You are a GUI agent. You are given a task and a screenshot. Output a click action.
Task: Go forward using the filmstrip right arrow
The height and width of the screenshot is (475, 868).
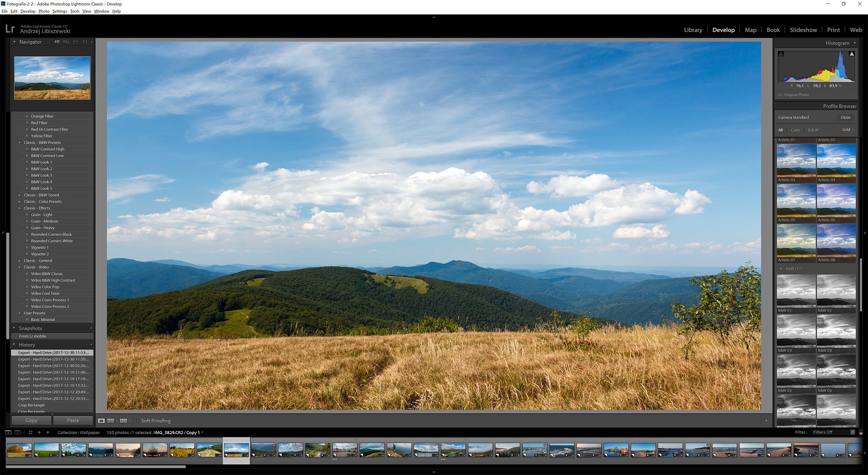[x=47, y=432]
